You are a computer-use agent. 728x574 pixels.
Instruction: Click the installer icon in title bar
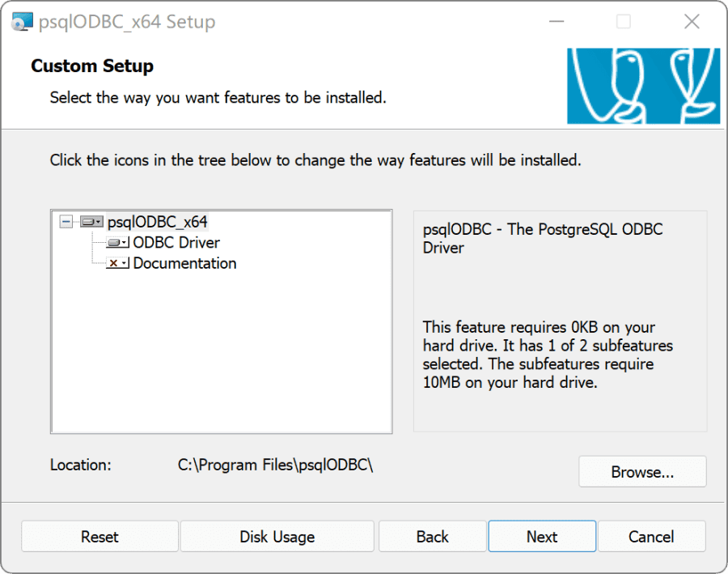tap(22, 21)
